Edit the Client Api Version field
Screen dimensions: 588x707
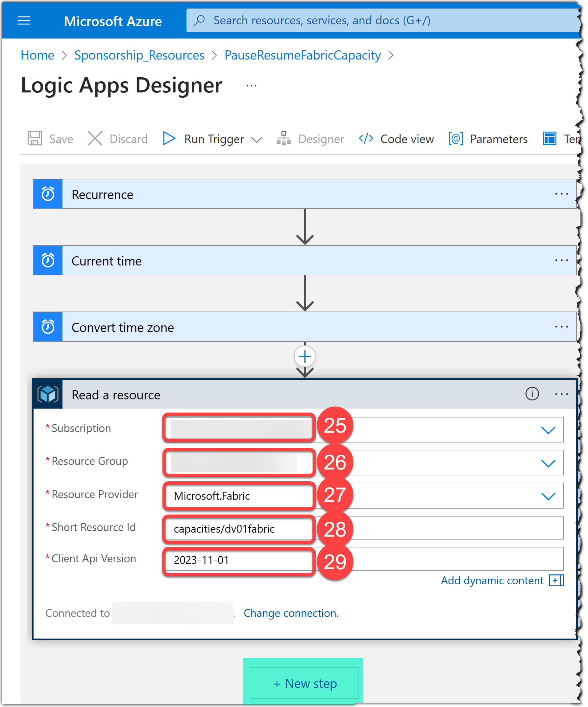[363, 559]
